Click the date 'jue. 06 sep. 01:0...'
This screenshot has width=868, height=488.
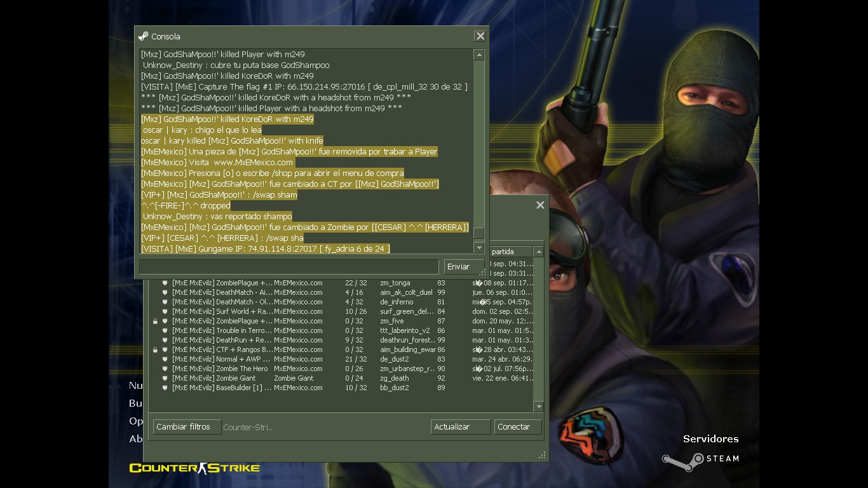502,292
